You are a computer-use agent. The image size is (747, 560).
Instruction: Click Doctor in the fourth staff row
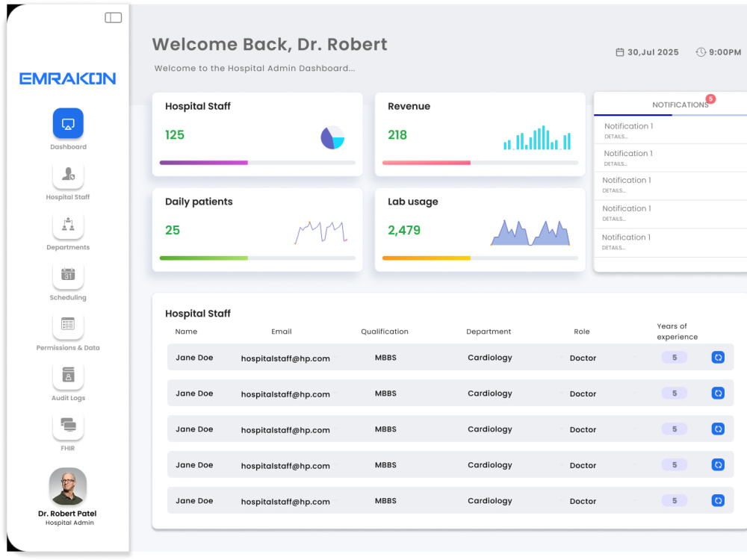tap(583, 465)
